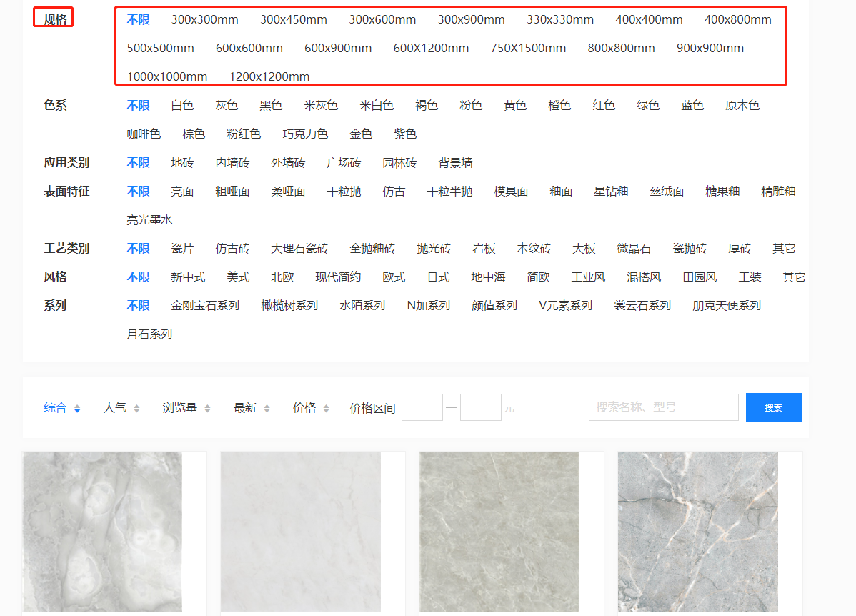Filter by 北欧 style
856x616 pixels.
pos(282,277)
